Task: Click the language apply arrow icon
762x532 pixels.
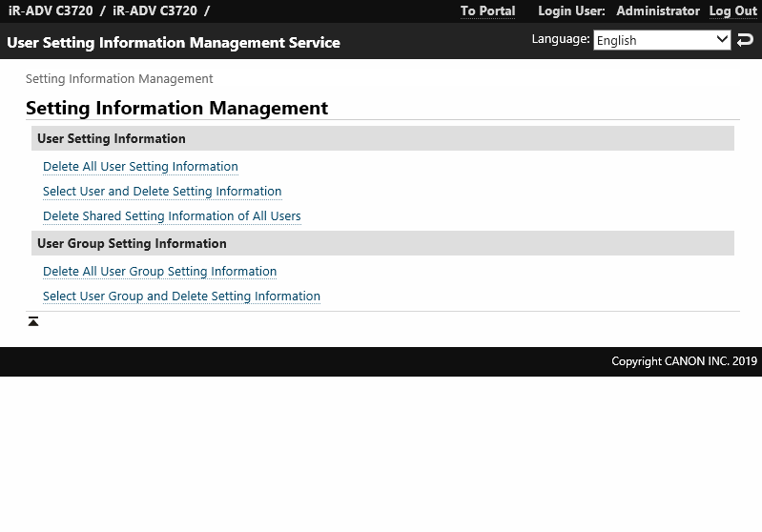Action: (746, 40)
